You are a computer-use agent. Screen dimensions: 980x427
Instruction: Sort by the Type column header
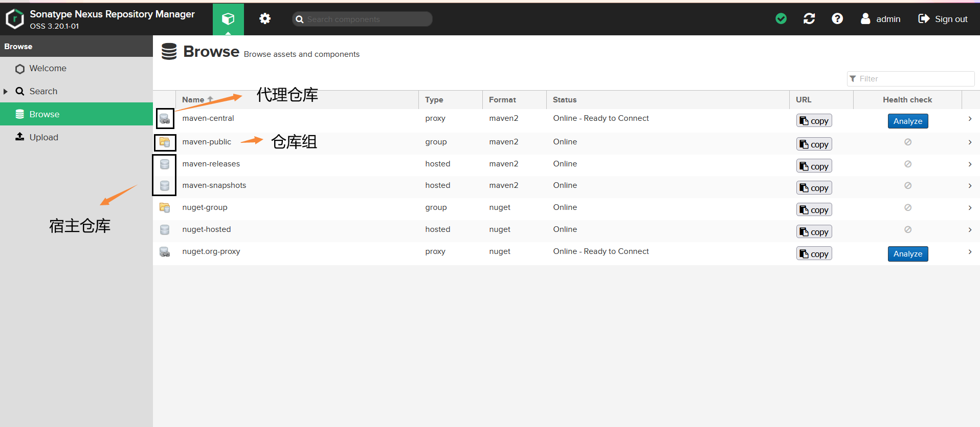click(x=451, y=100)
